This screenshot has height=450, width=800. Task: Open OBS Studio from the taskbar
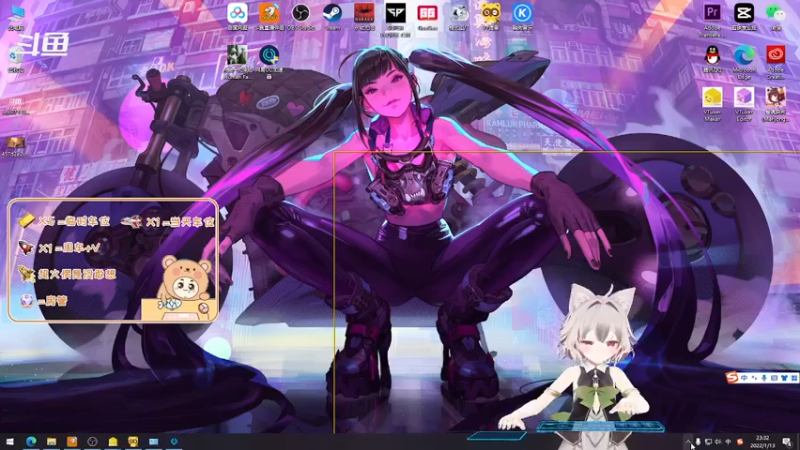pyautogui.click(x=92, y=441)
